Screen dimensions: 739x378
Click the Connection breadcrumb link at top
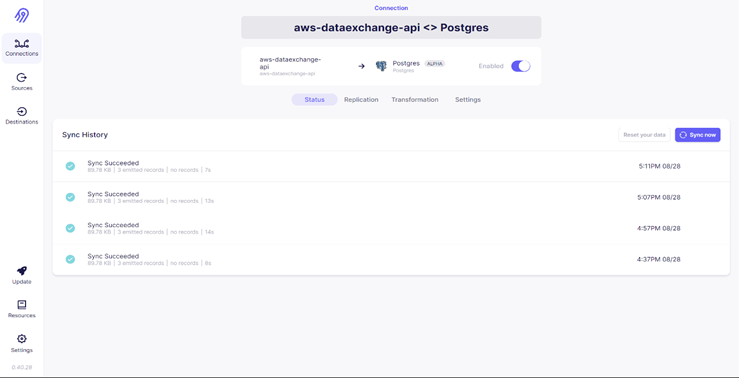391,8
